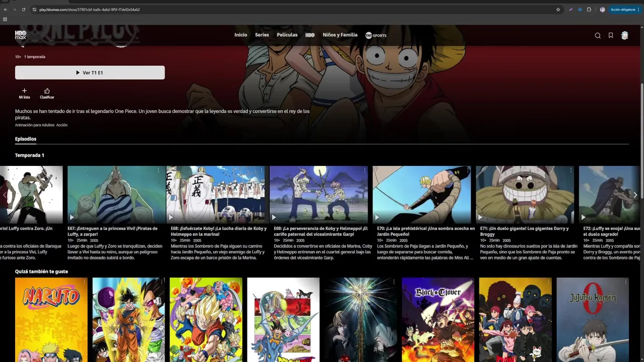
Task: Open options menu on the Naruto poster
Action: tap(84, 282)
